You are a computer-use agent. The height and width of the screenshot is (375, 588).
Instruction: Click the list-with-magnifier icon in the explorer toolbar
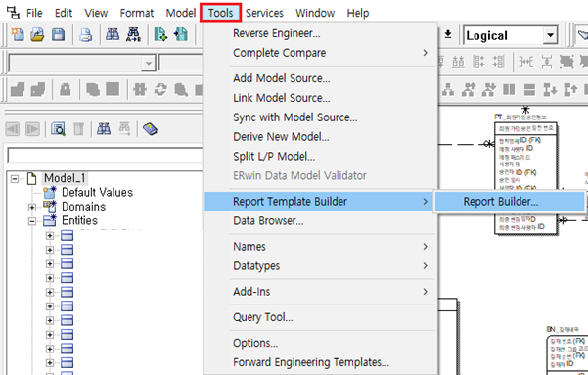point(58,129)
